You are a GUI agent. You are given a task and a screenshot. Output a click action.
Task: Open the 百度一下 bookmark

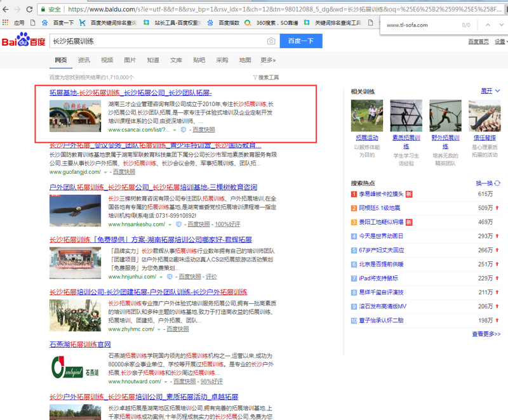pyautogui.click(x=58, y=23)
